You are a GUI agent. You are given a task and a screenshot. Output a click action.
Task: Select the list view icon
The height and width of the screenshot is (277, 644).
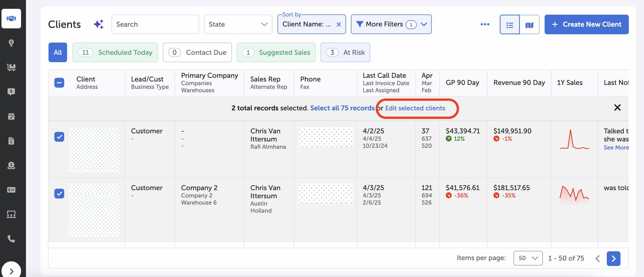tap(510, 24)
